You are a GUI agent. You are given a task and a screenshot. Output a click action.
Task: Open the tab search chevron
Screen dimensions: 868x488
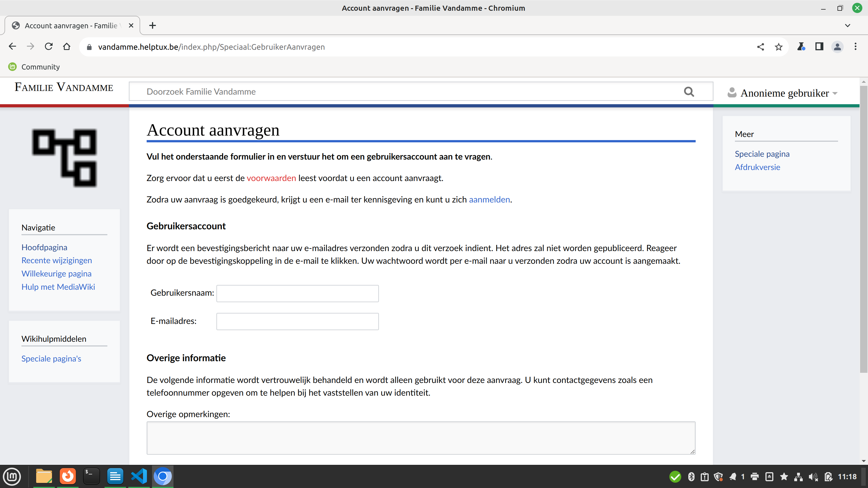(x=847, y=26)
